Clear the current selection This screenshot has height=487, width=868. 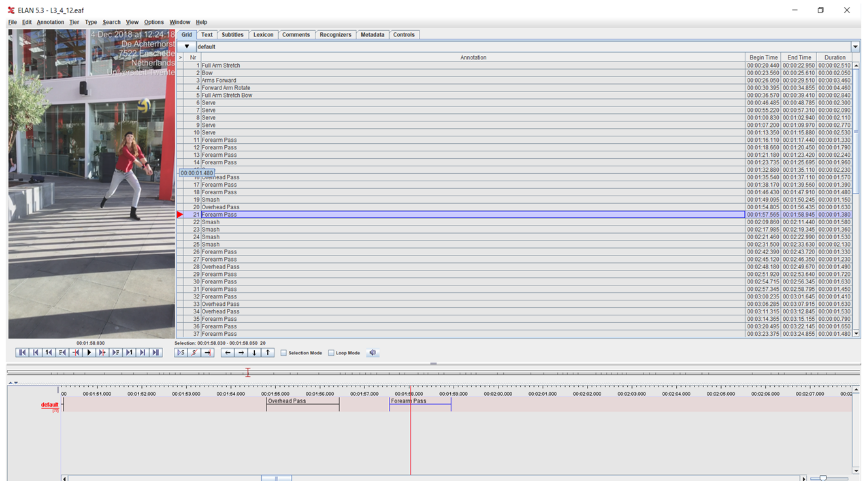(194, 353)
